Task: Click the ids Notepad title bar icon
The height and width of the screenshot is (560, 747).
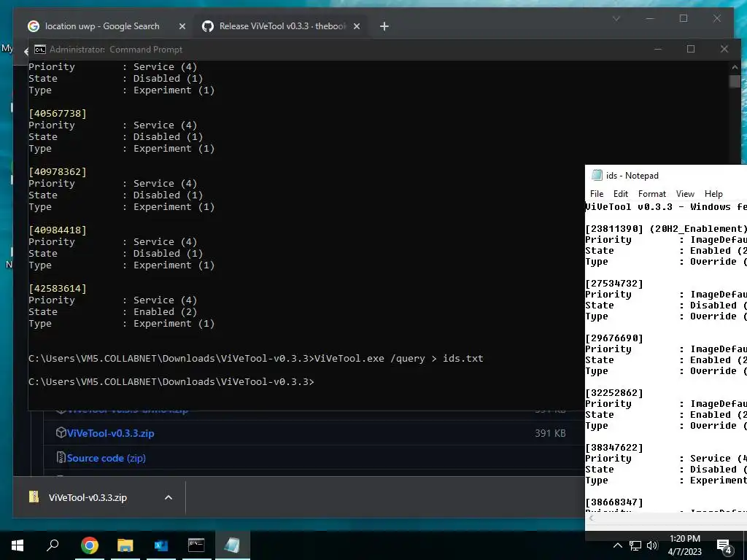Action: [x=597, y=175]
